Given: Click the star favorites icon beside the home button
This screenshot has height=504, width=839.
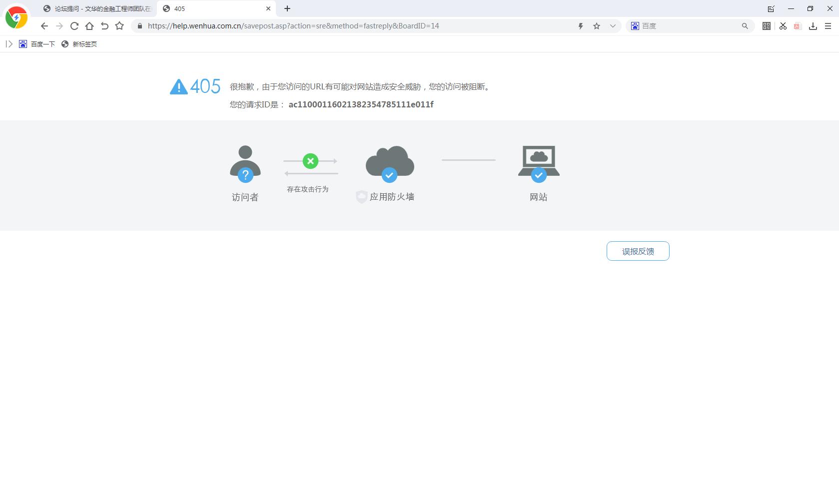Looking at the screenshot, I should pyautogui.click(x=119, y=26).
